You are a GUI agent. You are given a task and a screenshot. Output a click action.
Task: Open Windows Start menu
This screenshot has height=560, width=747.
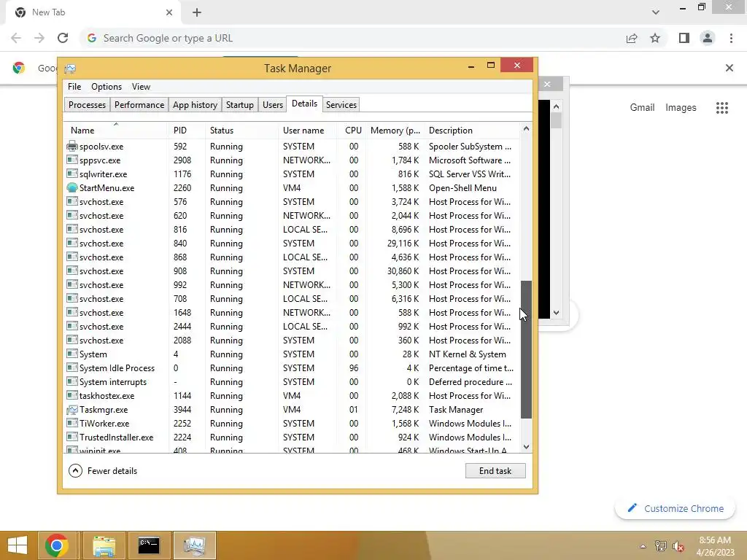18,545
